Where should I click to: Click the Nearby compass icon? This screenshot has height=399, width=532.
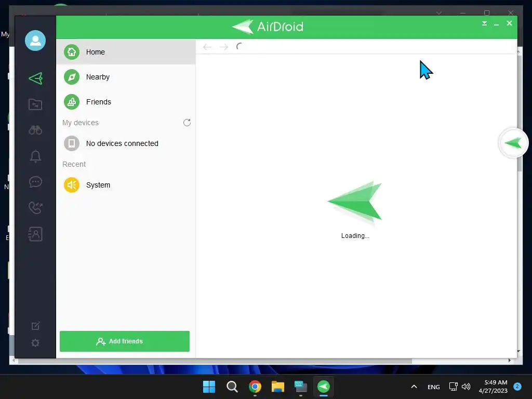pyautogui.click(x=72, y=77)
